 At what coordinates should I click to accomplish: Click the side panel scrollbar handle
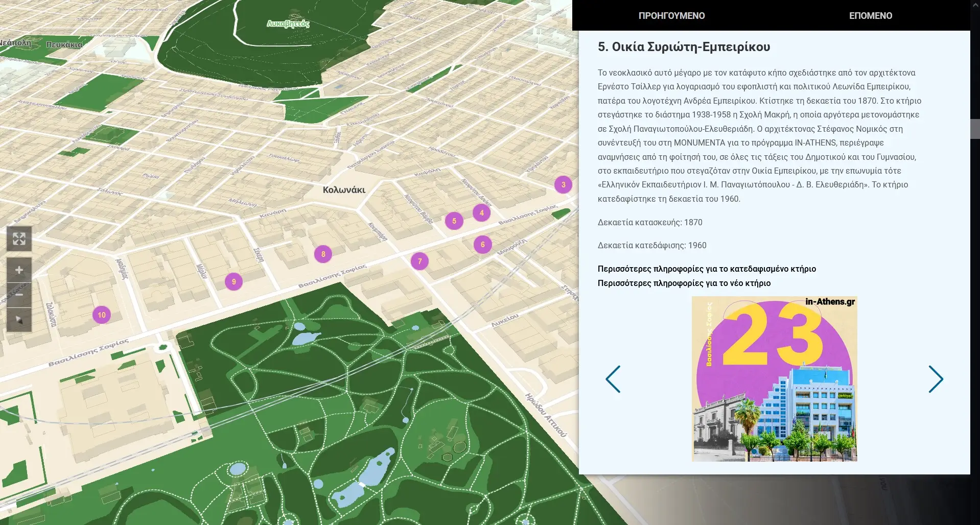tap(975, 129)
